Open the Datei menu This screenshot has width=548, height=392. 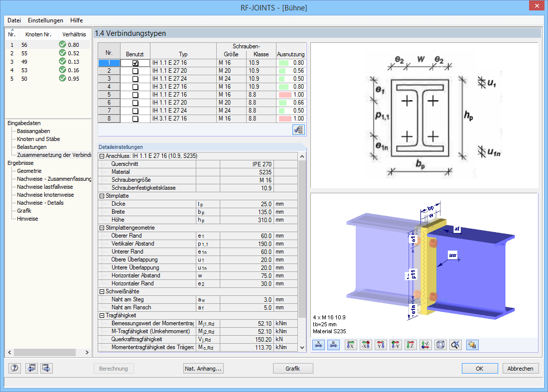14,20
